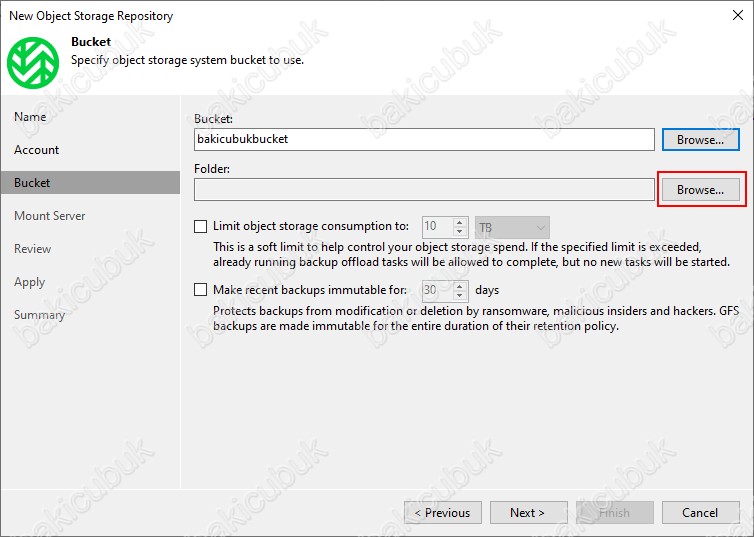754x537 pixels.
Task: Select the Apply wizard step
Action: point(29,282)
